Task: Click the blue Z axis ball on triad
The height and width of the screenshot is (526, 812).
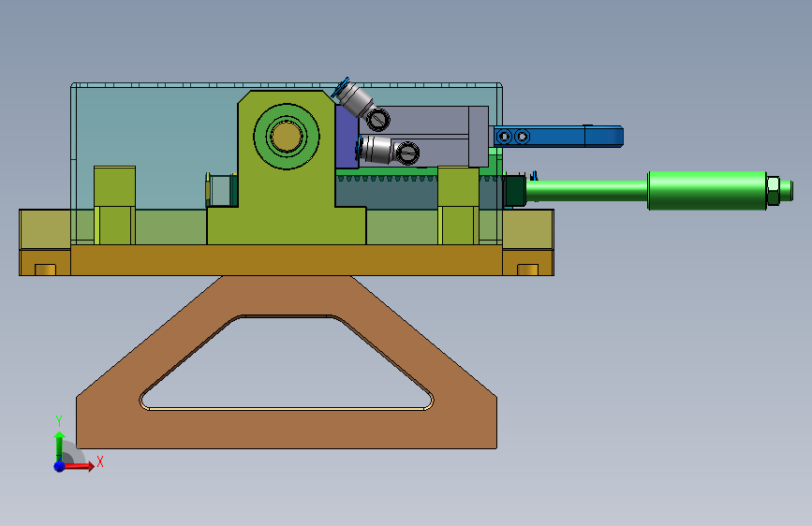Action: point(60,466)
